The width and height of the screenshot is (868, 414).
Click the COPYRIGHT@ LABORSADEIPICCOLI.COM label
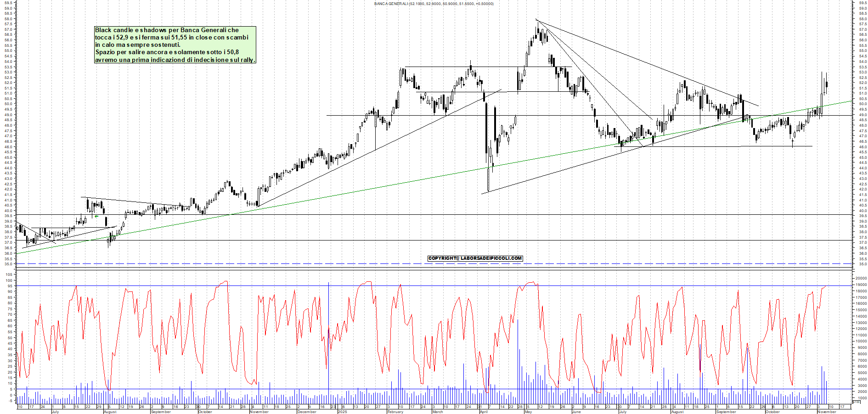[475, 258]
